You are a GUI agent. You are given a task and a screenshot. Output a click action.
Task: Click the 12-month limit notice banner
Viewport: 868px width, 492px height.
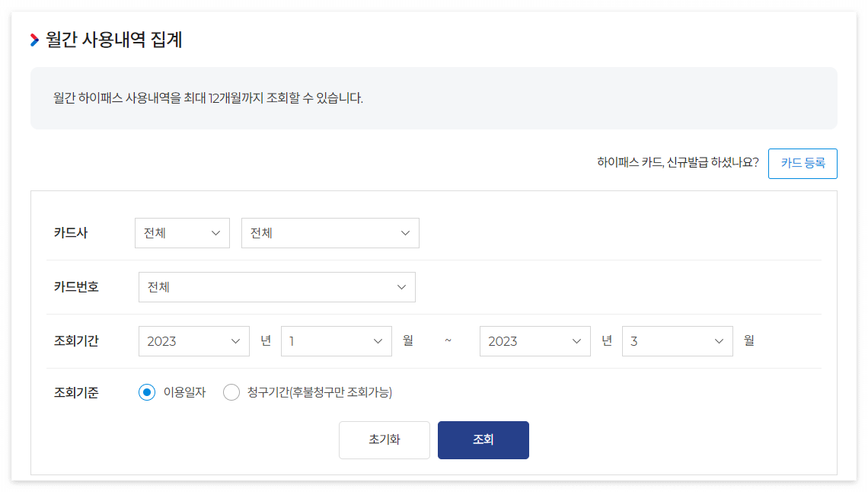click(x=434, y=98)
